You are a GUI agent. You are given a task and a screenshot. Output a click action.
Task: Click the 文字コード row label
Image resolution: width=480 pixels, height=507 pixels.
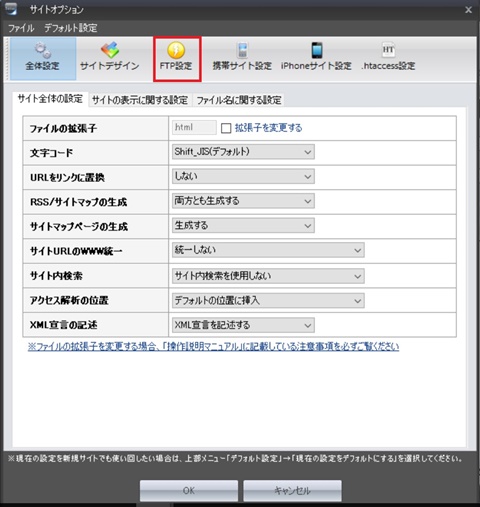click(51, 153)
